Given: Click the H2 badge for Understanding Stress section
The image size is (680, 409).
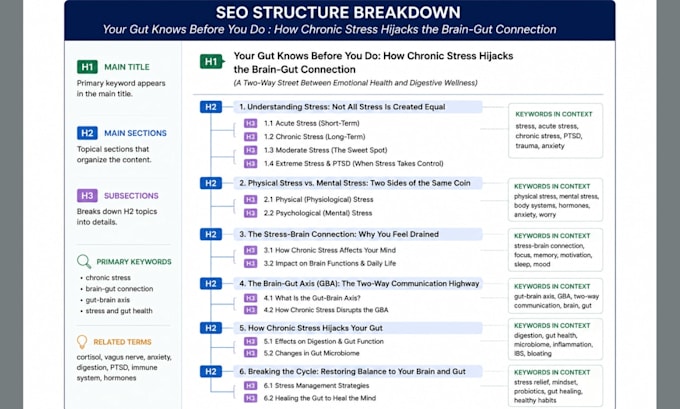Looking at the screenshot, I should pyautogui.click(x=211, y=107).
